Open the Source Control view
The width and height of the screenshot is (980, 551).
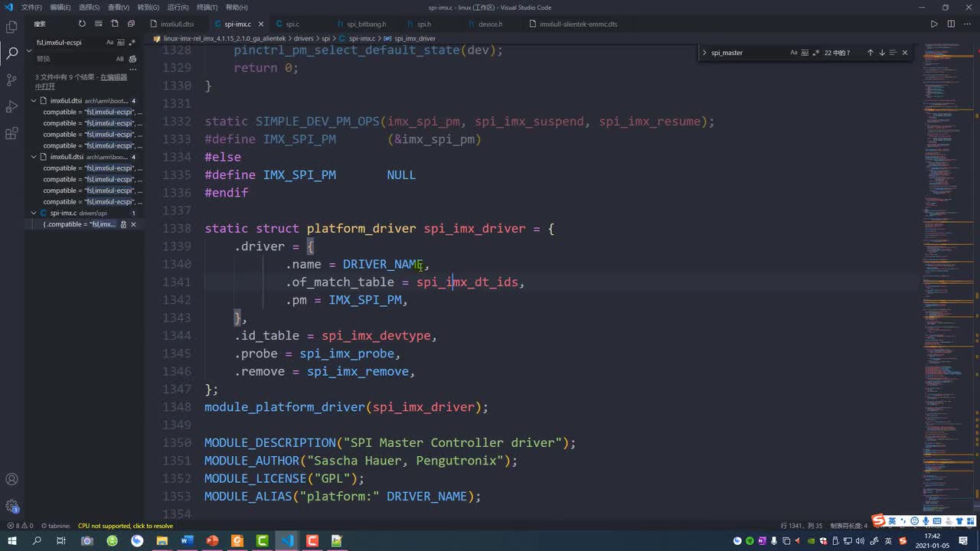pyautogui.click(x=11, y=80)
